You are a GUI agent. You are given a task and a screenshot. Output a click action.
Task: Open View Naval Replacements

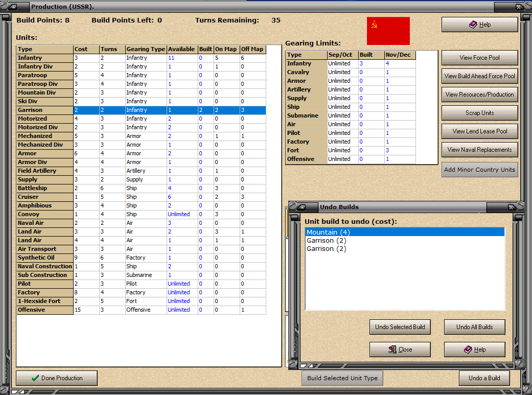click(479, 150)
